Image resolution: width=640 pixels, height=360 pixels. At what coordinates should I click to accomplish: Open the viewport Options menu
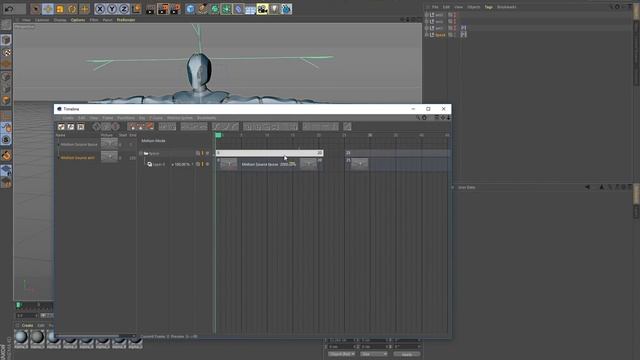pos(78,20)
